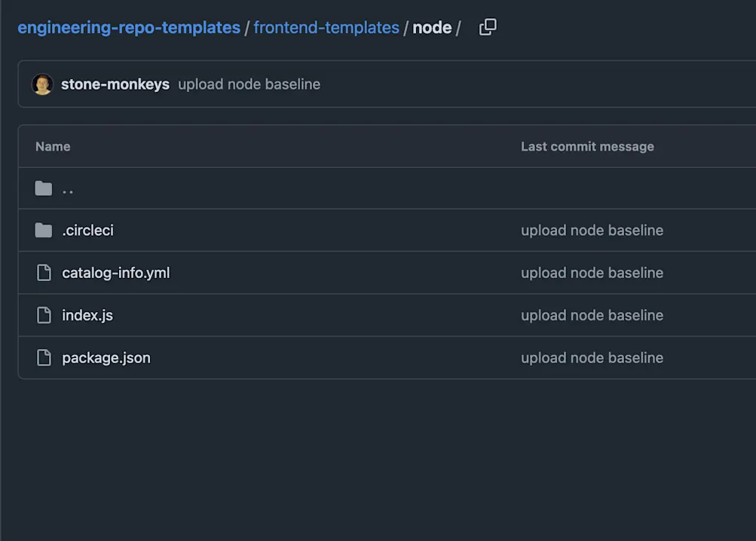Open the catalog-info.yml file
Image resolution: width=756 pixels, height=541 pixels.
[x=115, y=273]
